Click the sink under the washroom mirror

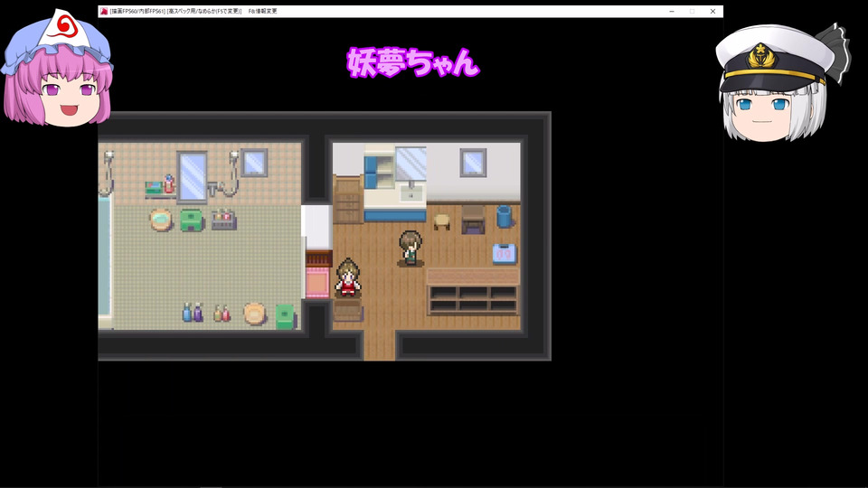click(x=410, y=192)
